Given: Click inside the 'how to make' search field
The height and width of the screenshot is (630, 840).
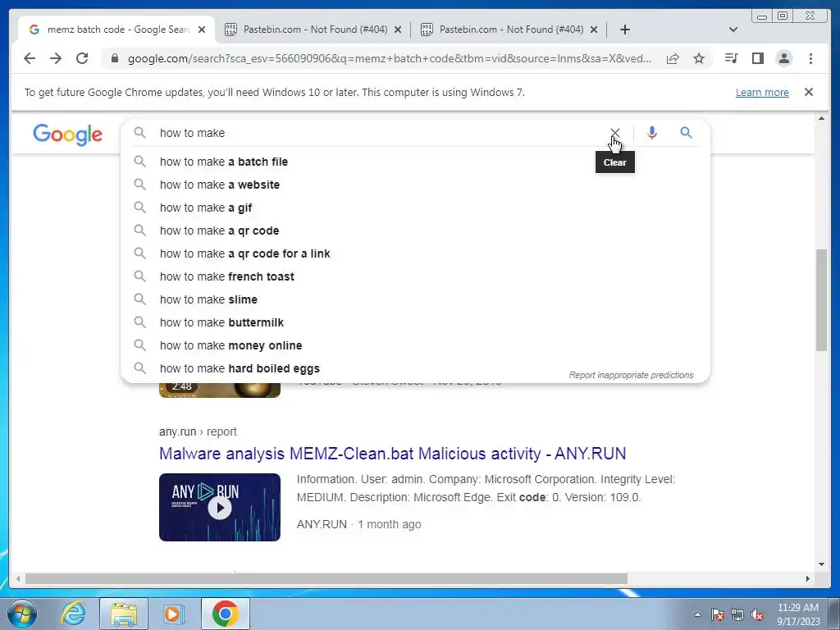Looking at the screenshot, I should tap(375, 133).
